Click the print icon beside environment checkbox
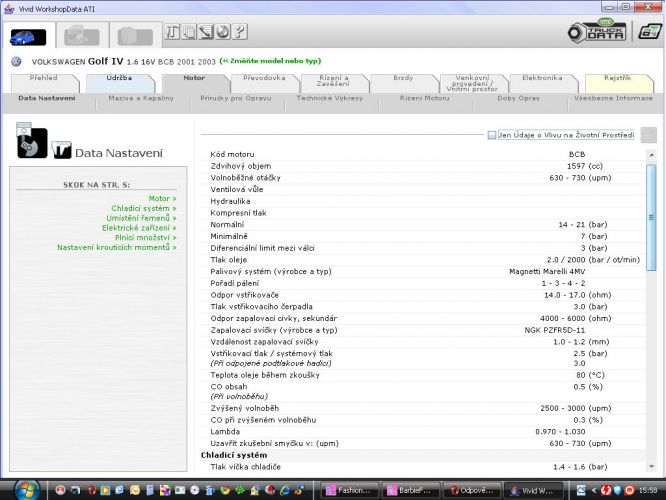The width and height of the screenshot is (666, 500). pyautogui.click(x=649, y=135)
